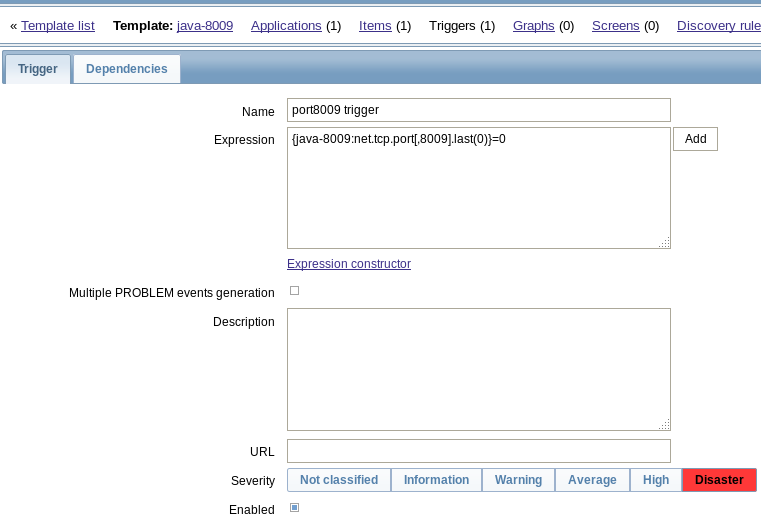Image resolution: width=761 pixels, height=520 pixels.
Task: Grab the Expression textarea resize handle
Action: 664,243
